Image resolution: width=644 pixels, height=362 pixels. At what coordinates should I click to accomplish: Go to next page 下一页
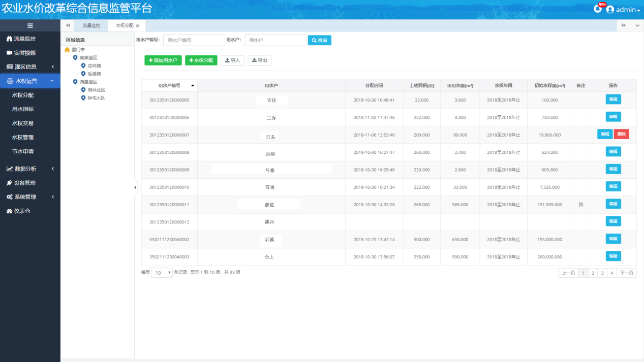[x=627, y=273]
